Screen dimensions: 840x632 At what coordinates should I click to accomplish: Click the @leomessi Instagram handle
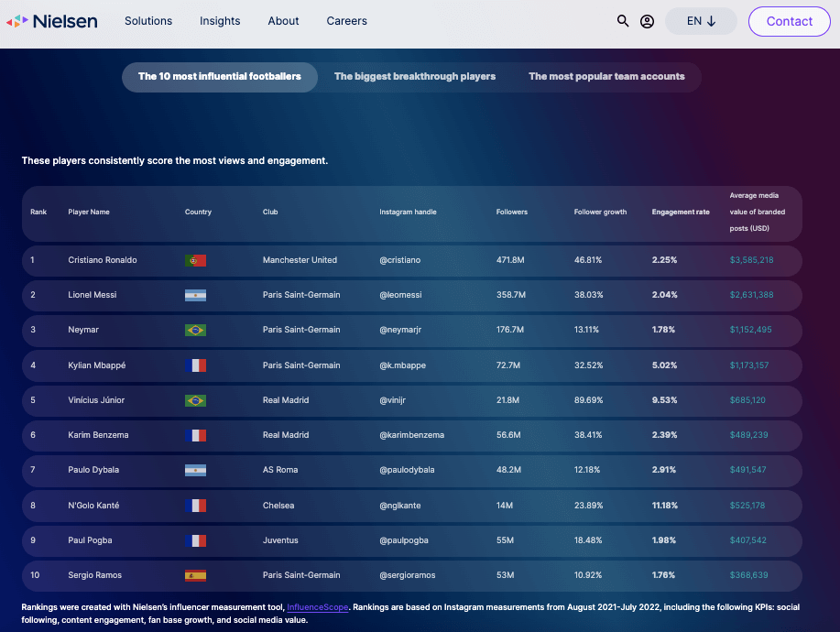pos(400,295)
